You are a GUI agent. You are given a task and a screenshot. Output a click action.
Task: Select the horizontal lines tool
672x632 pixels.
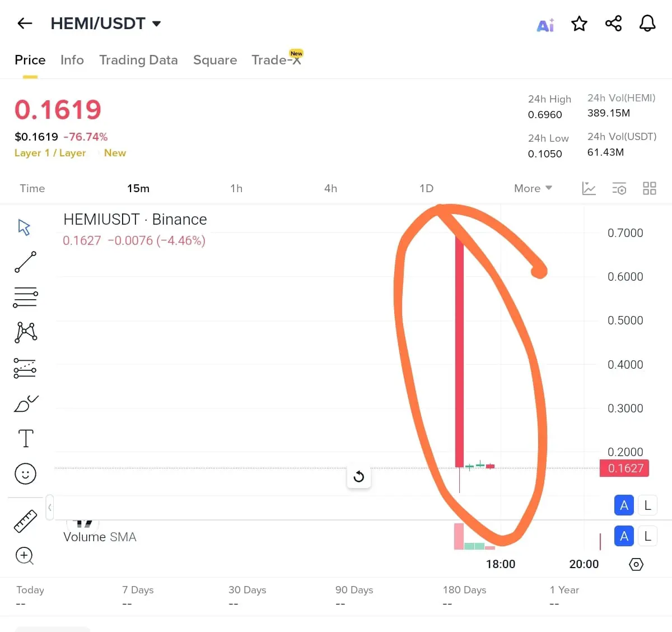[25, 298]
